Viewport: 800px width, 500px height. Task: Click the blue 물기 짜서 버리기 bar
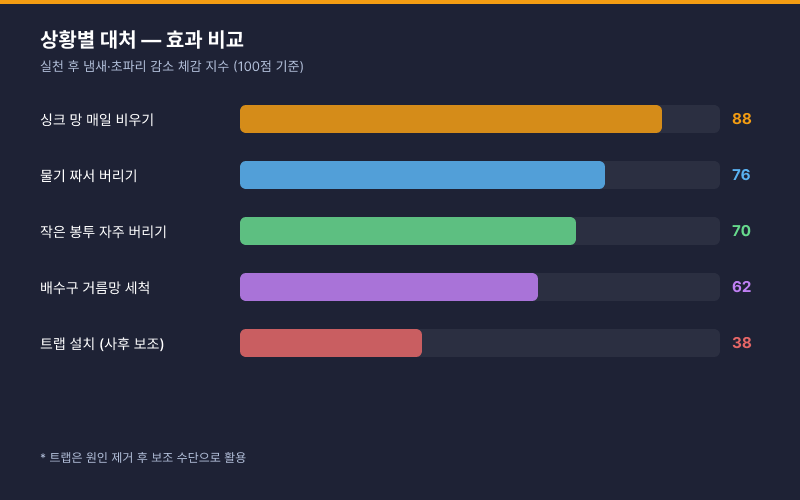(422, 175)
